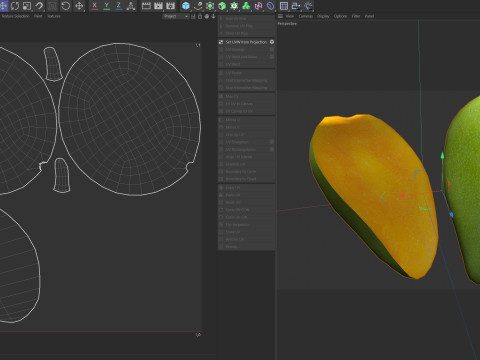Open the viewport Panel menu

point(369,16)
